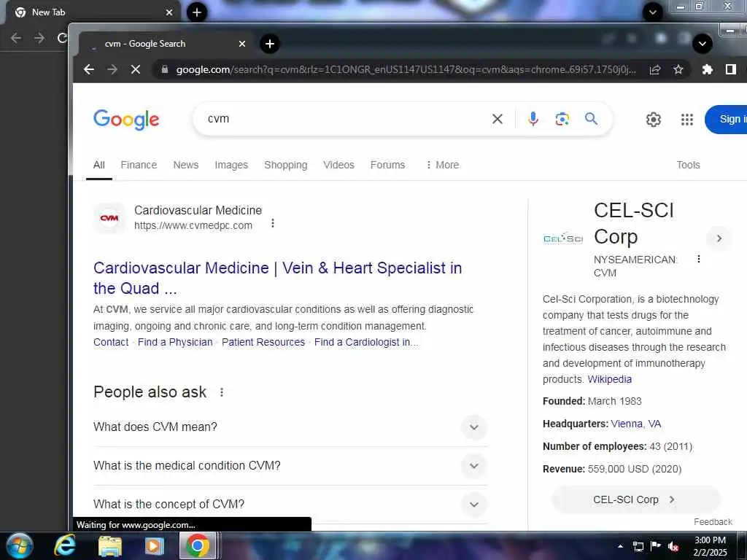Clear the search box with the X icon

[x=498, y=119]
